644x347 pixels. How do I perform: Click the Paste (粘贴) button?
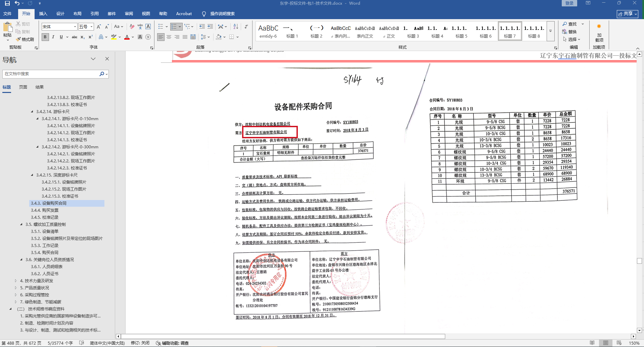[7, 31]
